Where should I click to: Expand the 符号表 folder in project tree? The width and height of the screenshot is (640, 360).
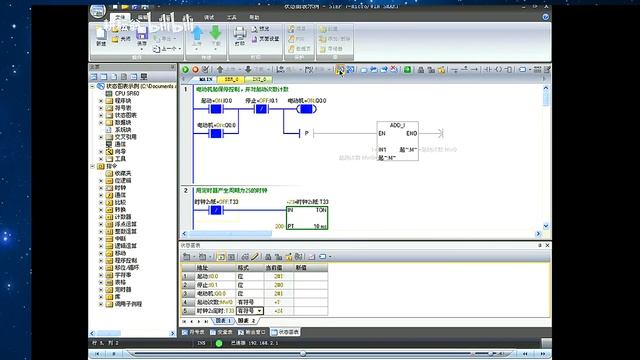[x=101, y=108]
